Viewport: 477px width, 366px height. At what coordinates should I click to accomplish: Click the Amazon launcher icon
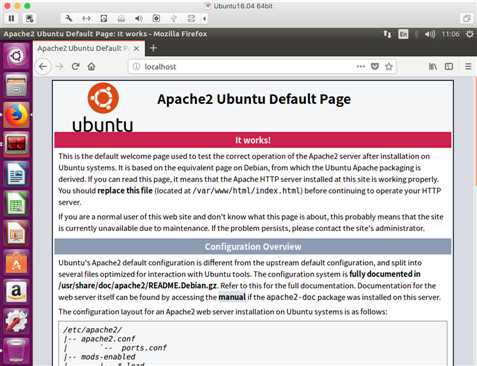point(16,291)
